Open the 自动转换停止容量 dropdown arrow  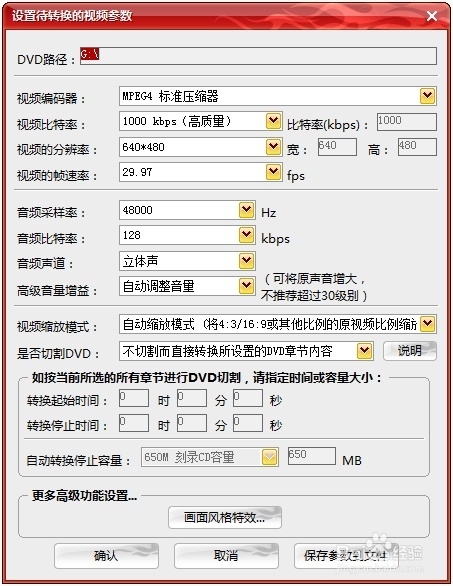tap(269, 457)
